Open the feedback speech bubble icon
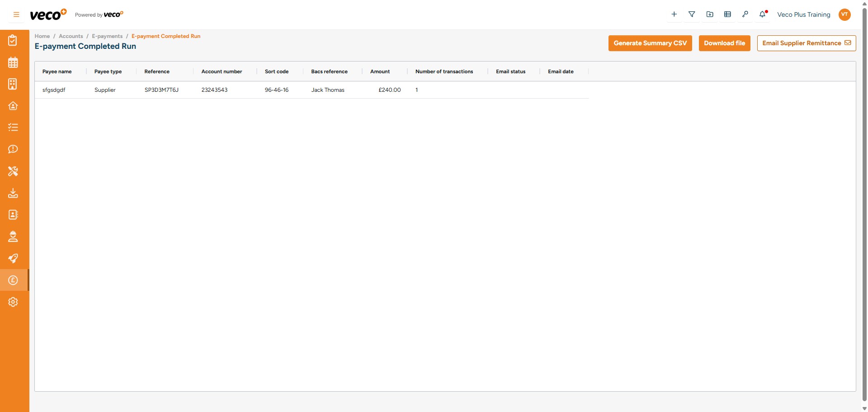The image size is (868, 412). 13,149
